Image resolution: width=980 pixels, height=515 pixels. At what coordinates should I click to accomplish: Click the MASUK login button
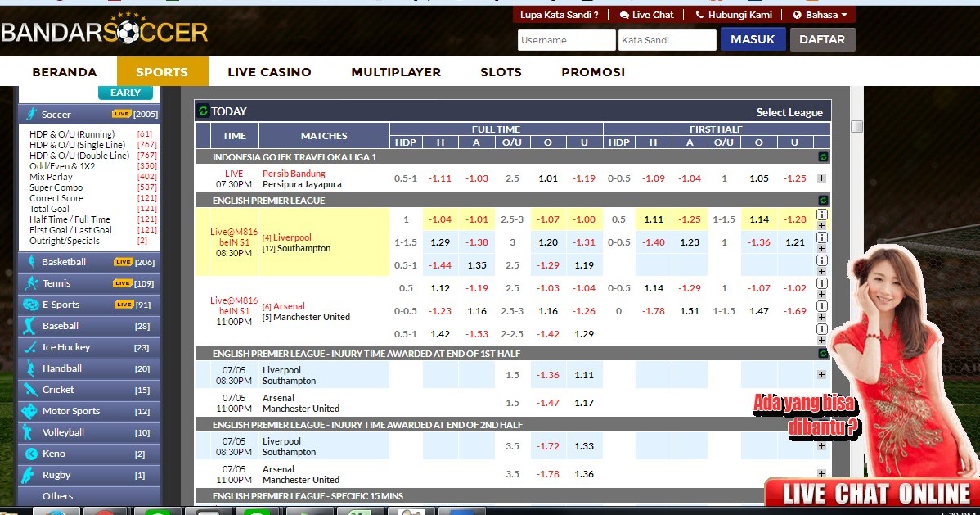753,39
